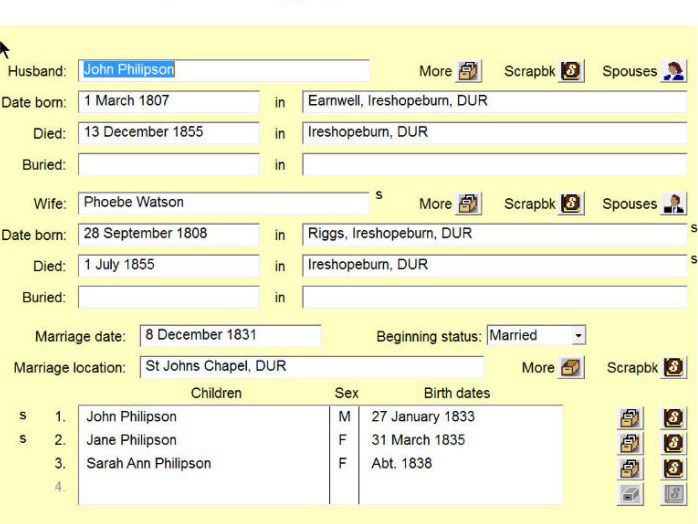Screen dimensions: 698x524
Task: Click the sex cell M for John Philipson
Action: pos(344,417)
